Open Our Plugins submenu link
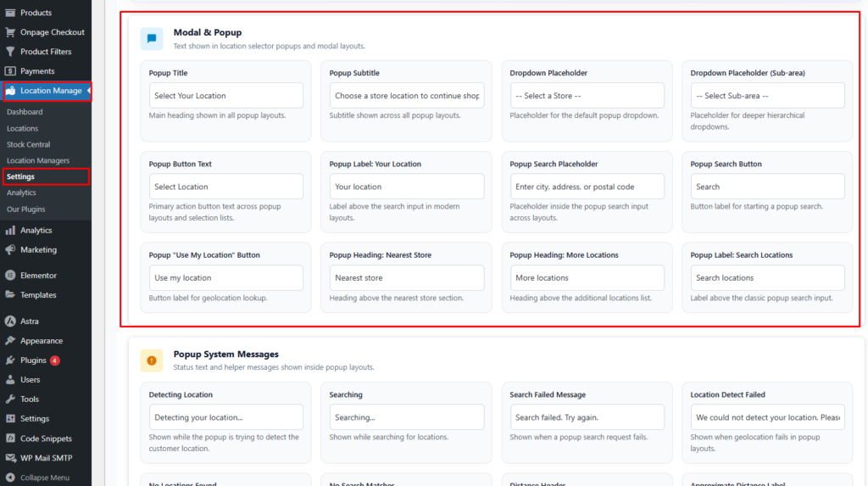The width and height of the screenshot is (868, 486). [x=25, y=209]
